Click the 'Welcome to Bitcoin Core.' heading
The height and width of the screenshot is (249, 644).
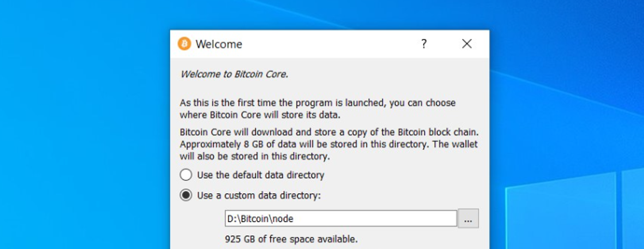(234, 74)
